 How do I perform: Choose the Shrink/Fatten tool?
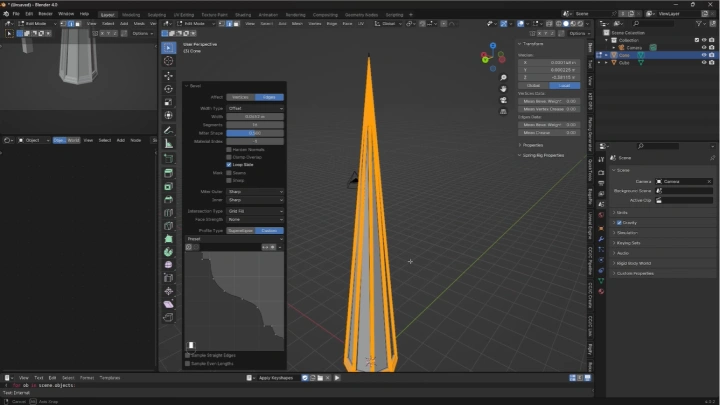click(169, 291)
